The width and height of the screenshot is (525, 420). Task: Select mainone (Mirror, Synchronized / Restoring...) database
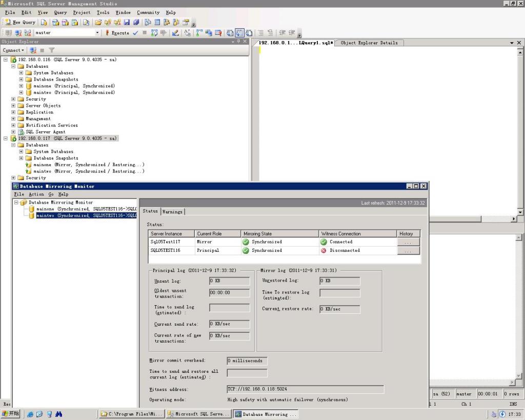[89, 165]
